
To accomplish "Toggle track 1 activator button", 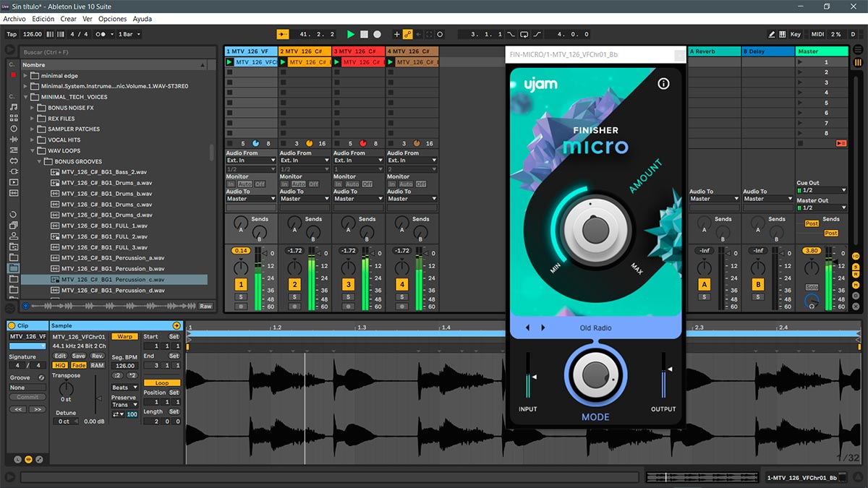I will [x=241, y=285].
